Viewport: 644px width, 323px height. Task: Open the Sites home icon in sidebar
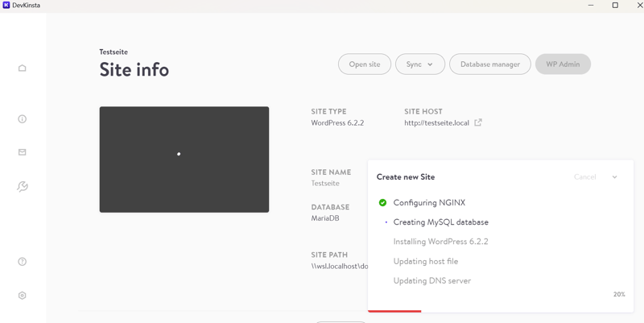(x=23, y=68)
